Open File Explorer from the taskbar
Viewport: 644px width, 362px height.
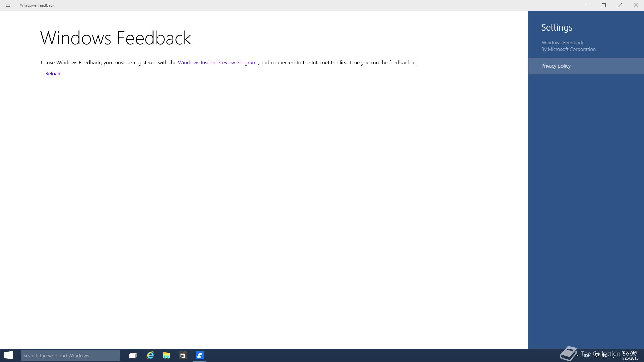(x=167, y=355)
